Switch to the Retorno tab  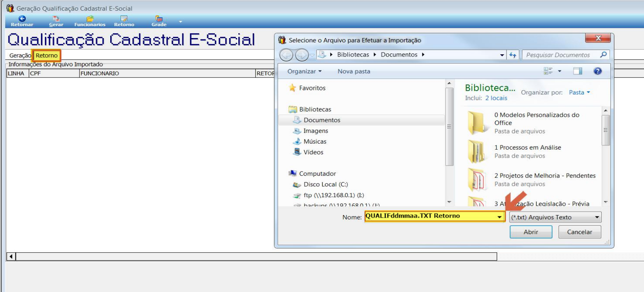click(47, 56)
